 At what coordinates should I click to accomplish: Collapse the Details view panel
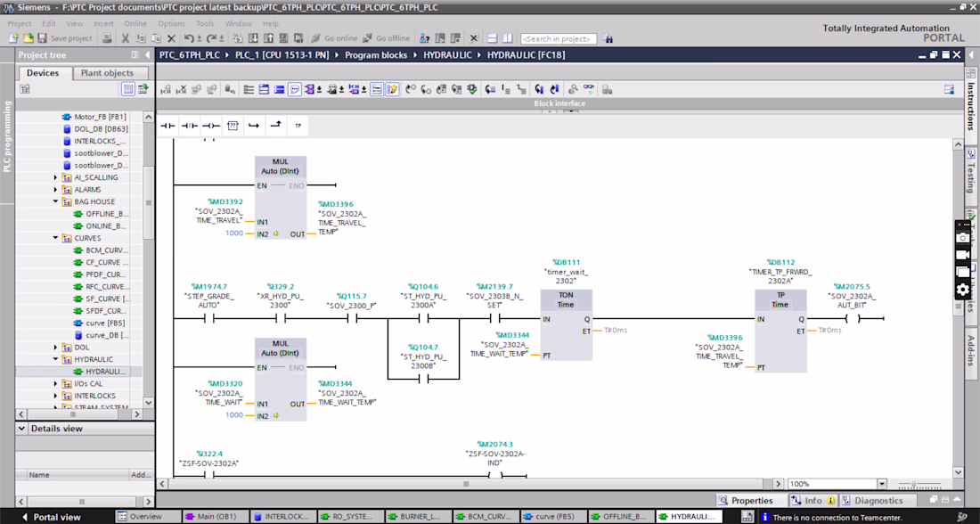pyautogui.click(x=22, y=429)
